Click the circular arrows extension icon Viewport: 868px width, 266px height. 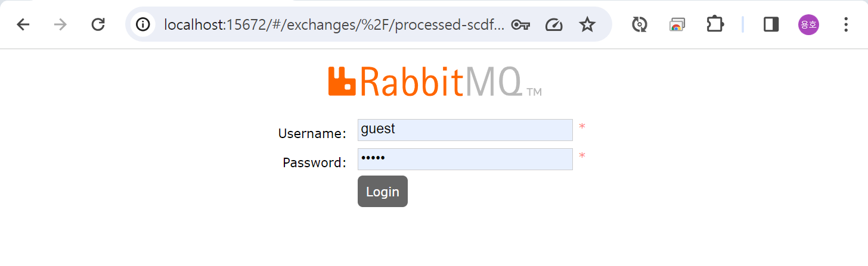(x=640, y=24)
